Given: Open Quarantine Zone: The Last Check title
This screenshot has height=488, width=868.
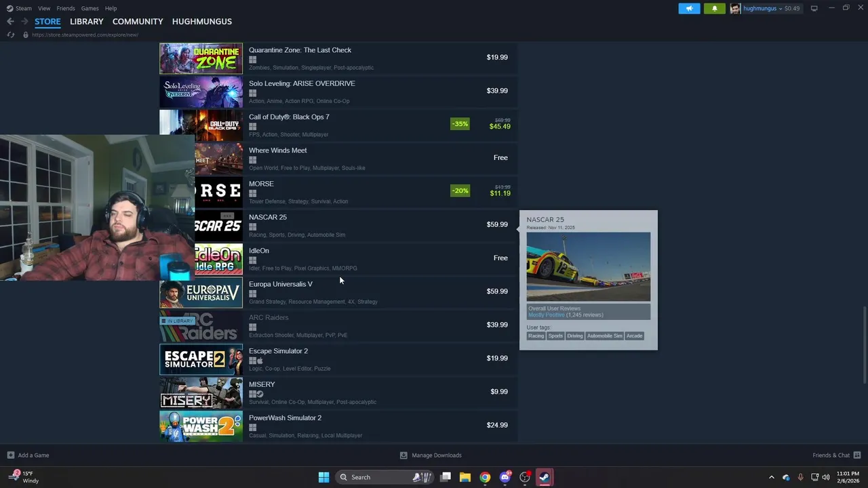Looking at the screenshot, I should coord(300,50).
